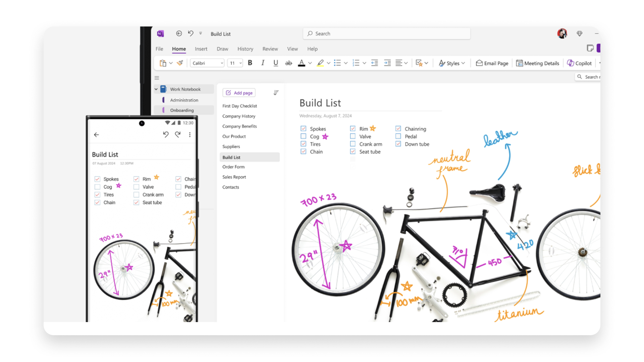
Task: Tap redo in the phone app
Action: click(x=178, y=135)
